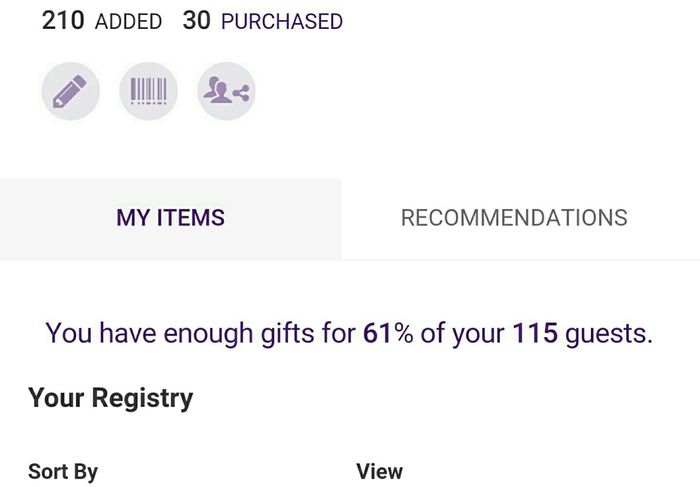Tap the pencil edit registry icon
The height and width of the screenshot is (487, 700).
click(70, 92)
